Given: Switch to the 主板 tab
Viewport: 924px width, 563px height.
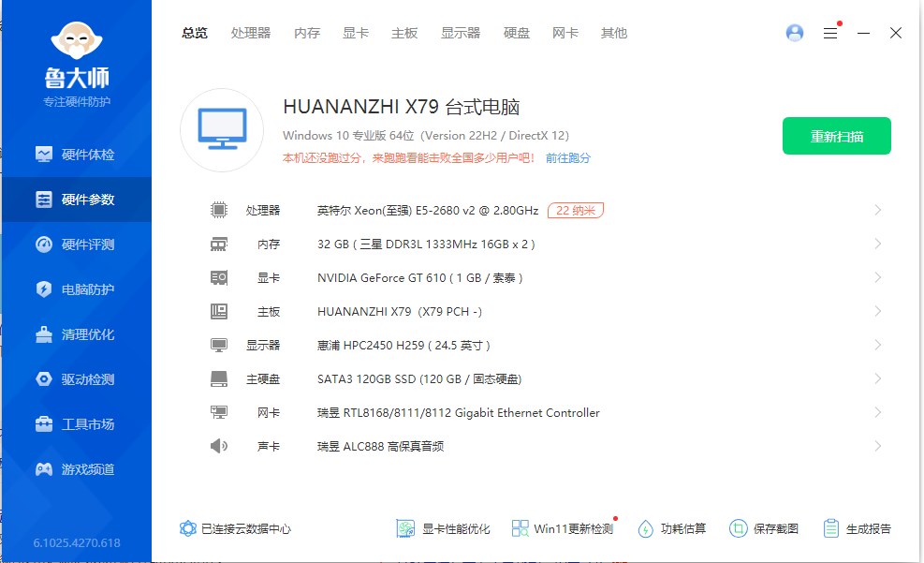Looking at the screenshot, I should click(404, 33).
